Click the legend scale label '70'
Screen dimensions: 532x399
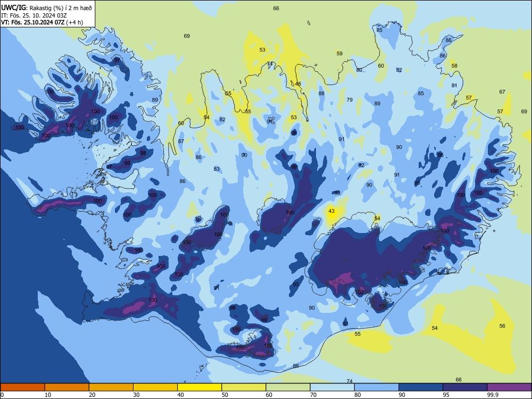(313, 395)
